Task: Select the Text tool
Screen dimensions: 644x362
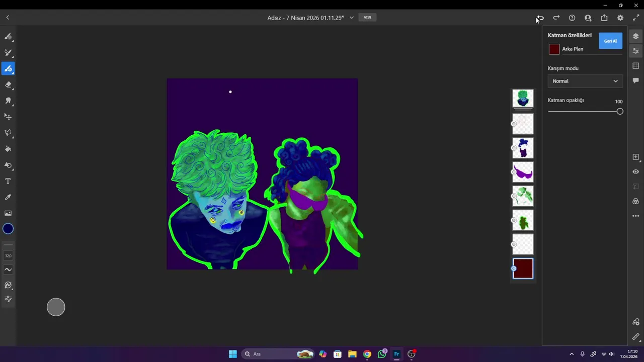Action: (x=8, y=181)
